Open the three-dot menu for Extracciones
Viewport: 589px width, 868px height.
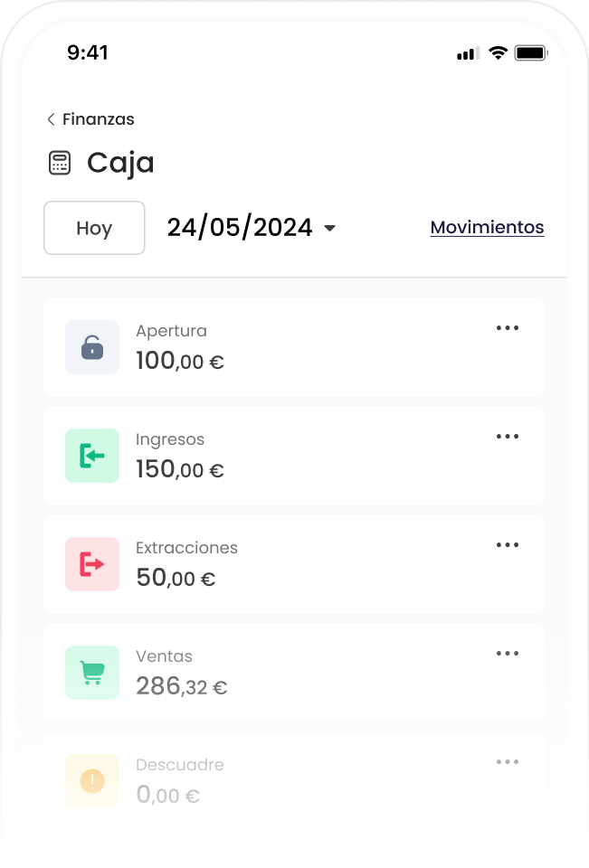[508, 545]
